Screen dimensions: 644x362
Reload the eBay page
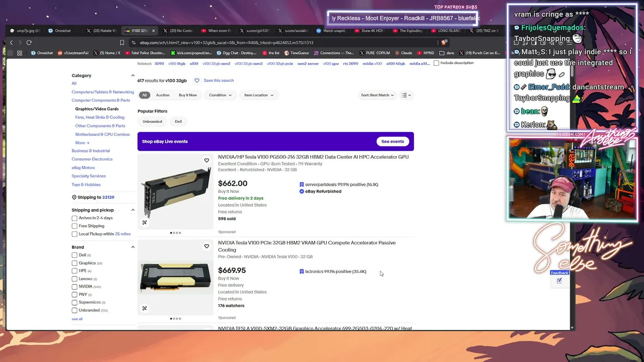tap(29, 43)
